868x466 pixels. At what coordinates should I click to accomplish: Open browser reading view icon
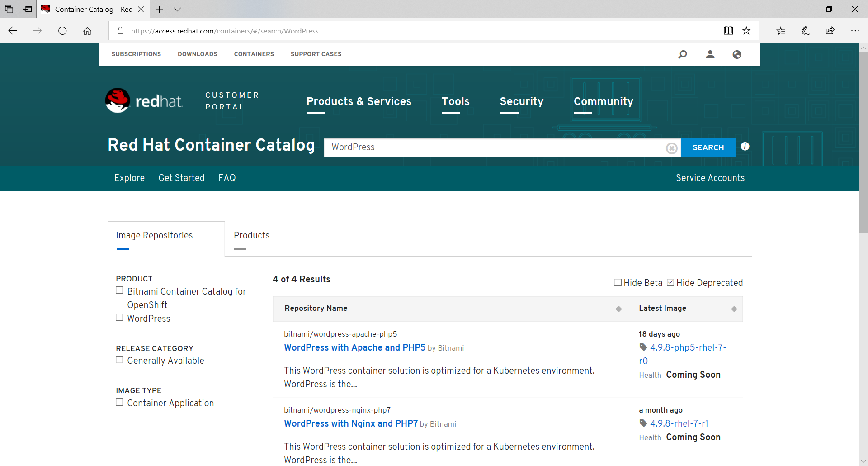pos(728,31)
